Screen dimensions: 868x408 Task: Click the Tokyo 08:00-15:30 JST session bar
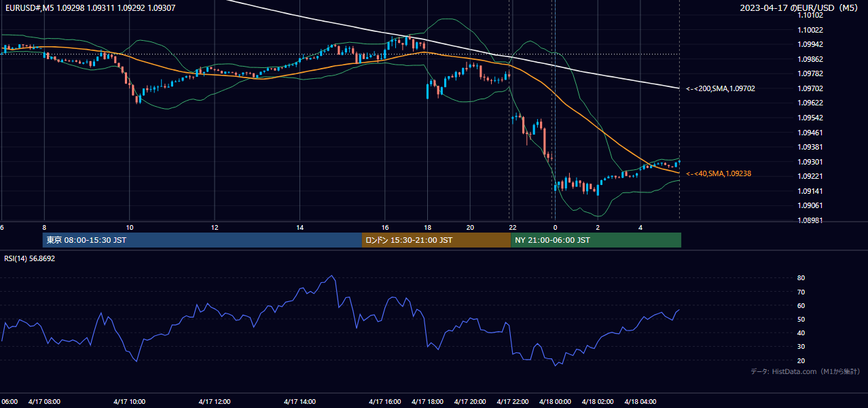click(x=202, y=240)
